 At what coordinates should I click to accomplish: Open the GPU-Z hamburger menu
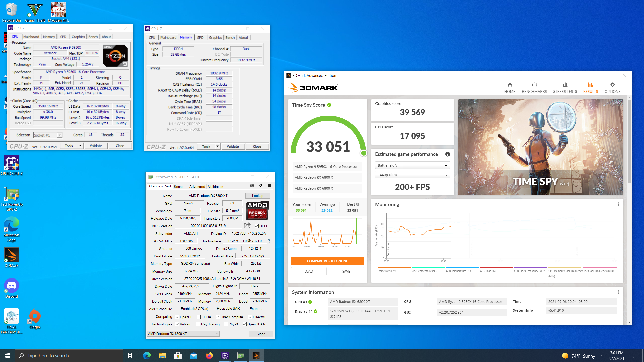(269, 186)
